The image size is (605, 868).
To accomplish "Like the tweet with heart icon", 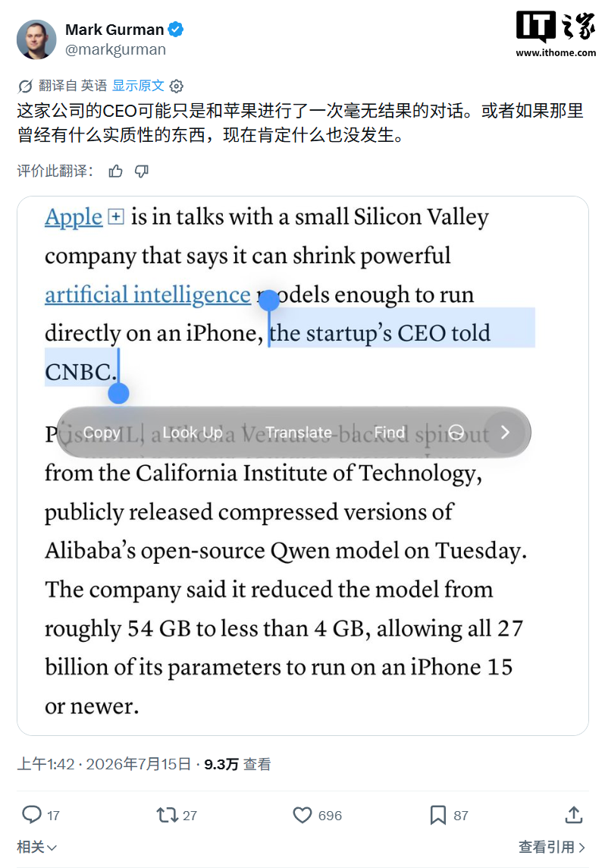I will click(x=302, y=815).
